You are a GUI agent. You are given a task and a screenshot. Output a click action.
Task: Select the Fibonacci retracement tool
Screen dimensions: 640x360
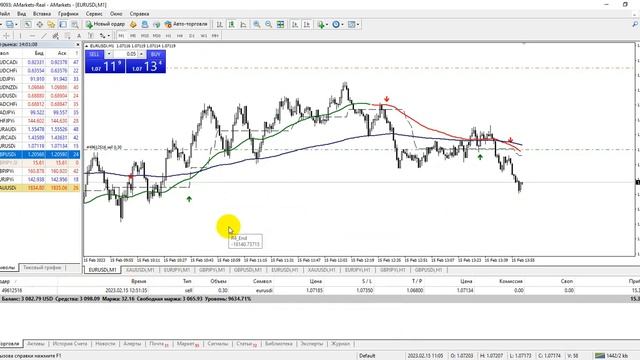click(67, 36)
